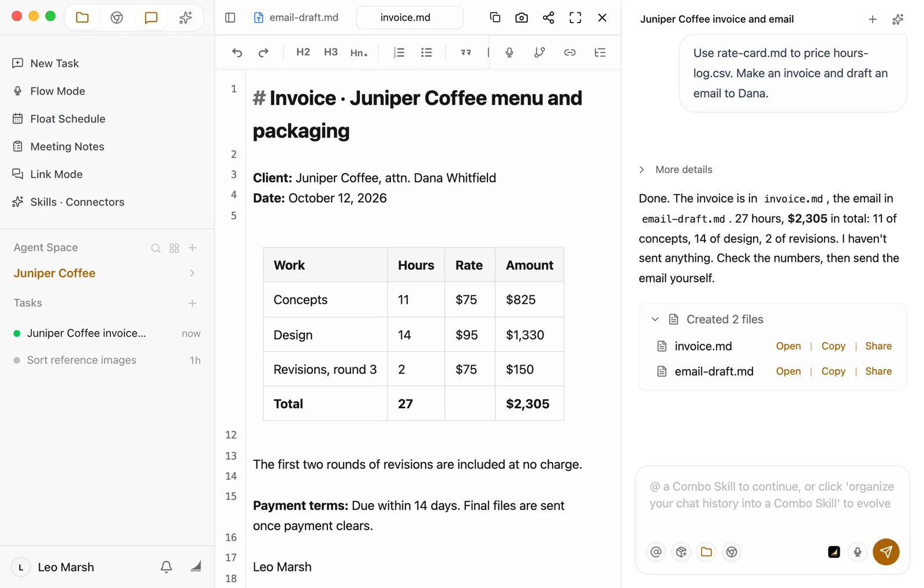Apply H2 heading format
This screenshot has height=588, width=924.
(303, 52)
